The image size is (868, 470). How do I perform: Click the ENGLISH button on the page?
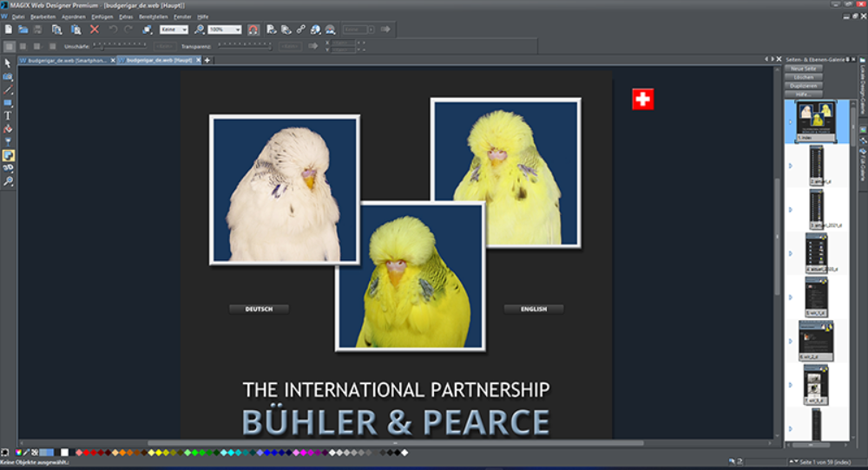pos(534,309)
